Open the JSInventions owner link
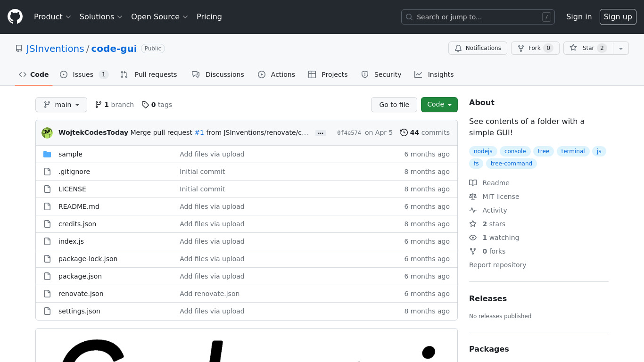Screen dimensions: 644x362 [x=55, y=49]
